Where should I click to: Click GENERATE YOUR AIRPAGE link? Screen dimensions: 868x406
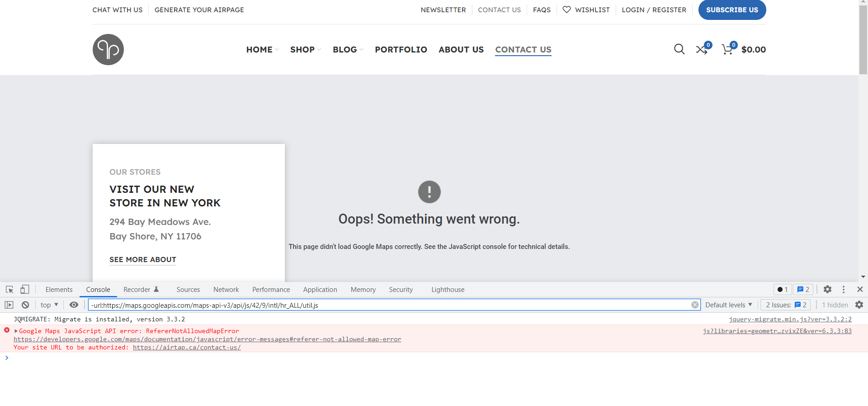199,10
